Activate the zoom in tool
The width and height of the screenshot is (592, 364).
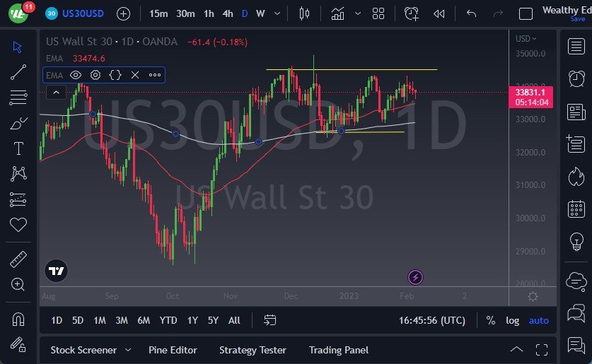[18, 284]
